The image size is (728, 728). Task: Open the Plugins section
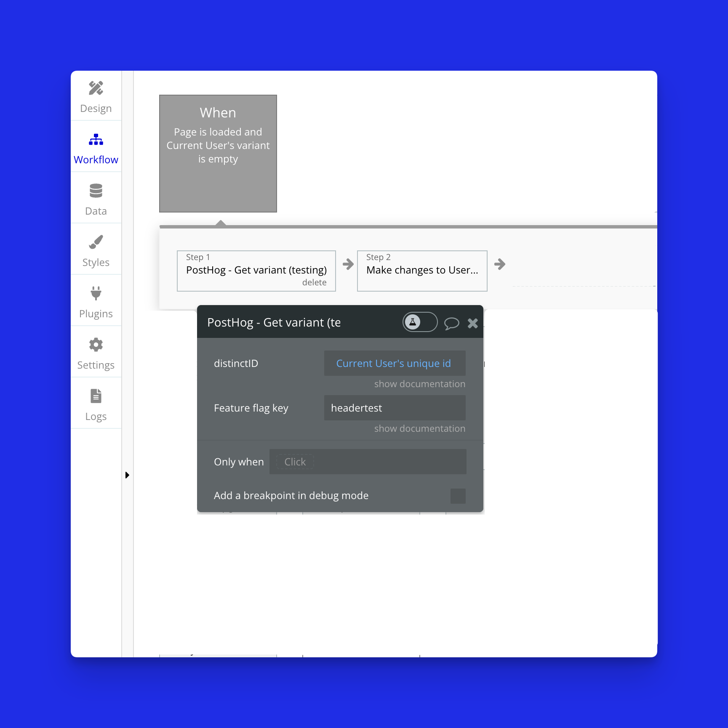pos(96,300)
